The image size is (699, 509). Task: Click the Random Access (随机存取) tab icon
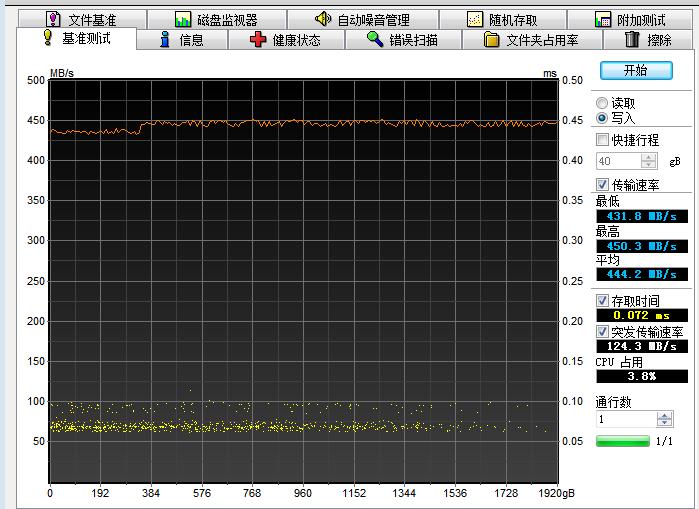click(x=475, y=20)
